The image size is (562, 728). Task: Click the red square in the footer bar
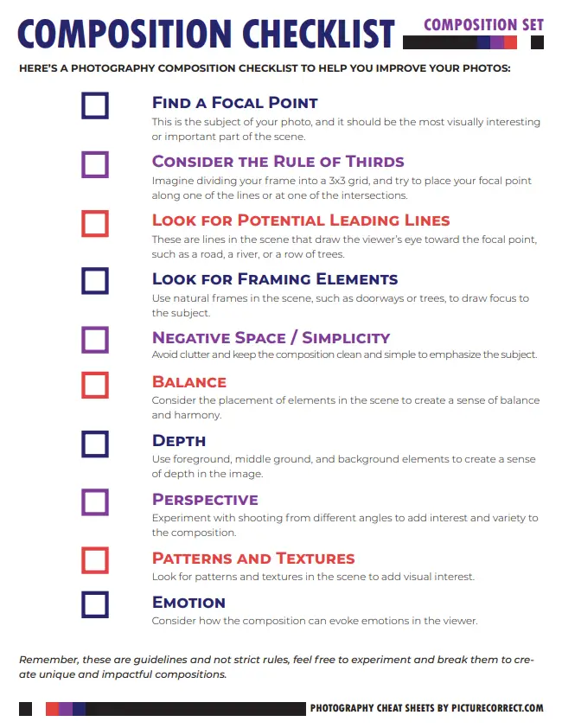[52, 709]
